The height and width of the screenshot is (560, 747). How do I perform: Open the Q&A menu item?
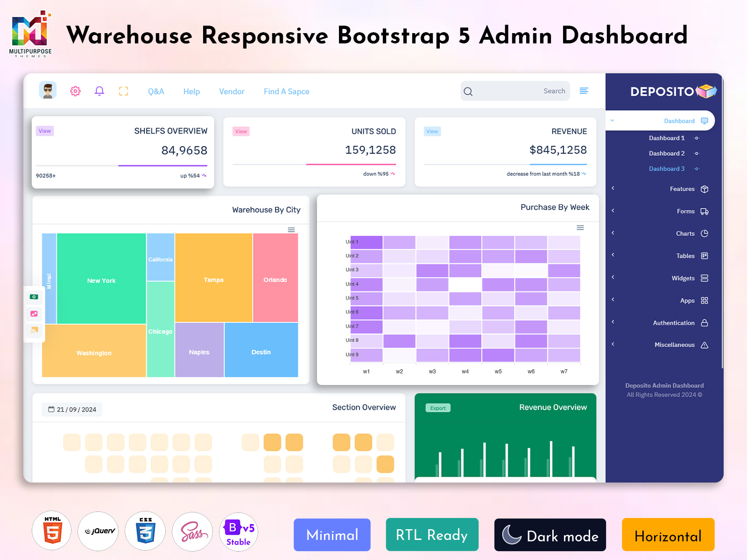point(156,91)
